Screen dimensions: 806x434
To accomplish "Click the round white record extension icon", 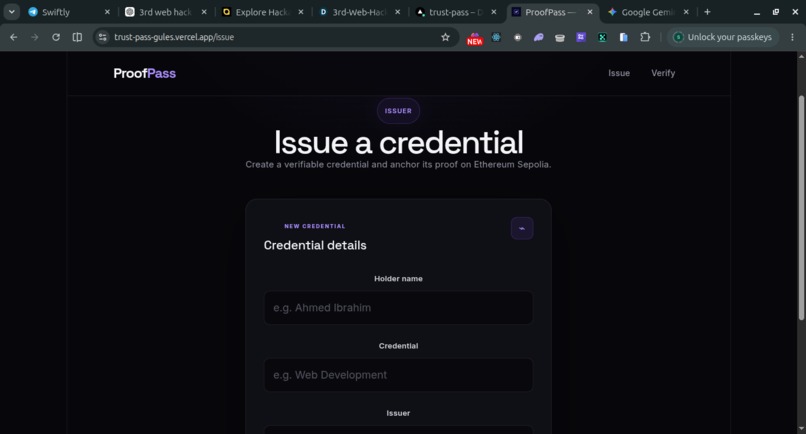I will coord(518,37).
